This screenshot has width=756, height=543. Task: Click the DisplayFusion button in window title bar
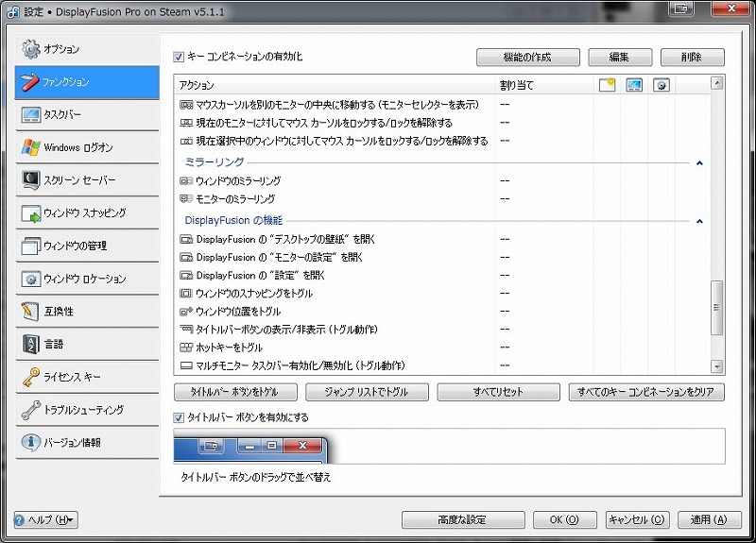pos(681,8)
